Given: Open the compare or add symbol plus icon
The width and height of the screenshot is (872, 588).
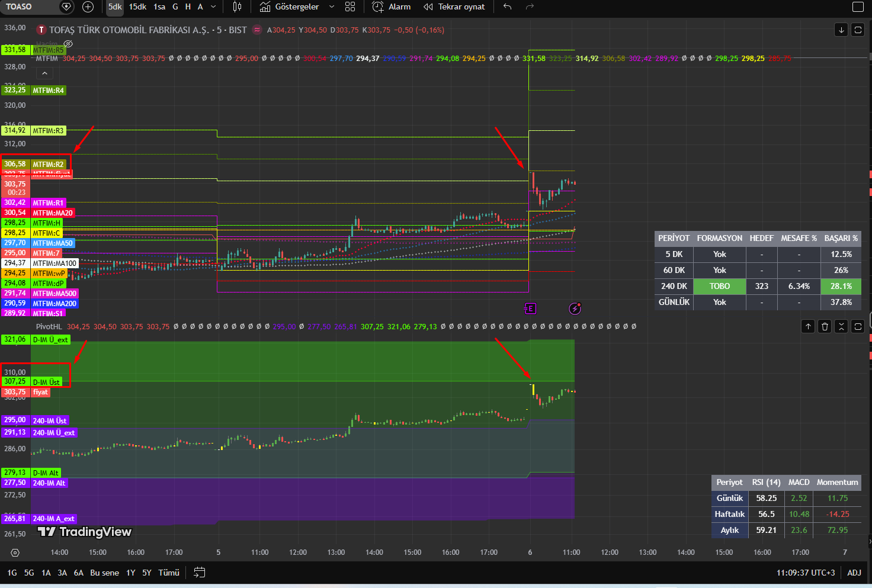Looking at the screenshot, I should point(88,7).
